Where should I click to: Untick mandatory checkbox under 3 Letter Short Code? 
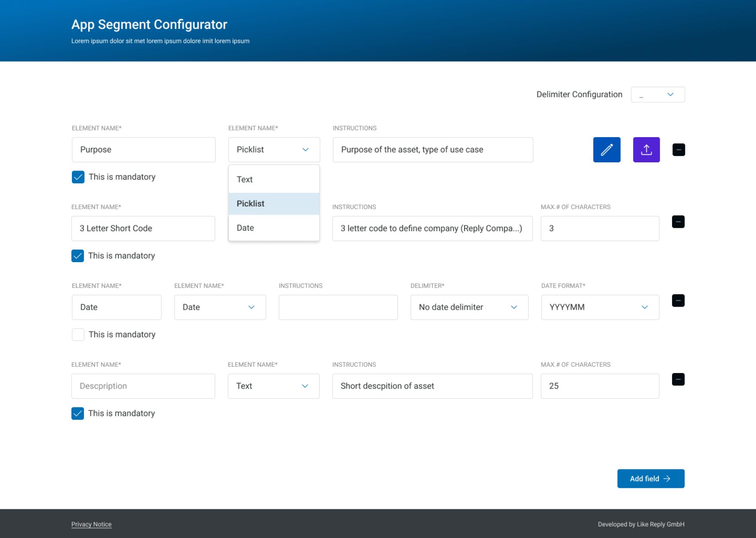click(77, 256)
